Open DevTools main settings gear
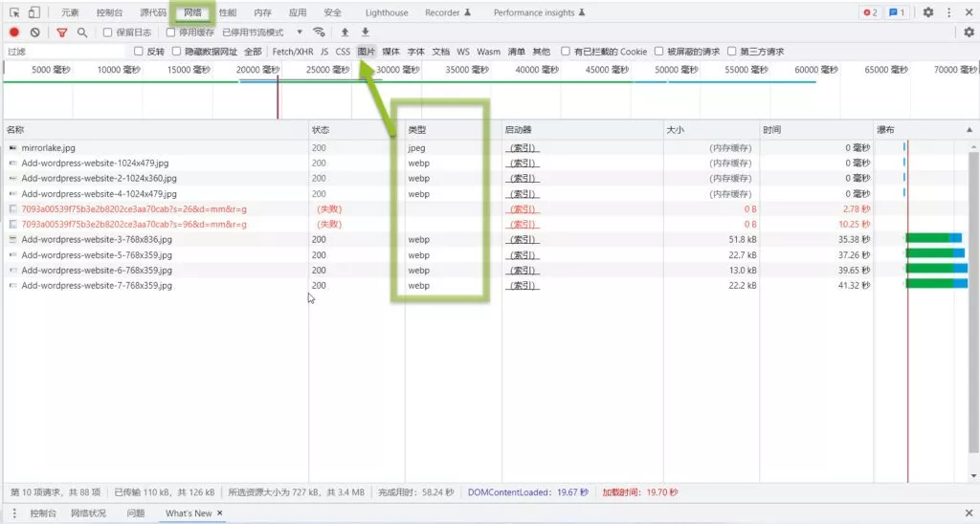This screenshot has width=980, height=524. [x=928, y=12]
